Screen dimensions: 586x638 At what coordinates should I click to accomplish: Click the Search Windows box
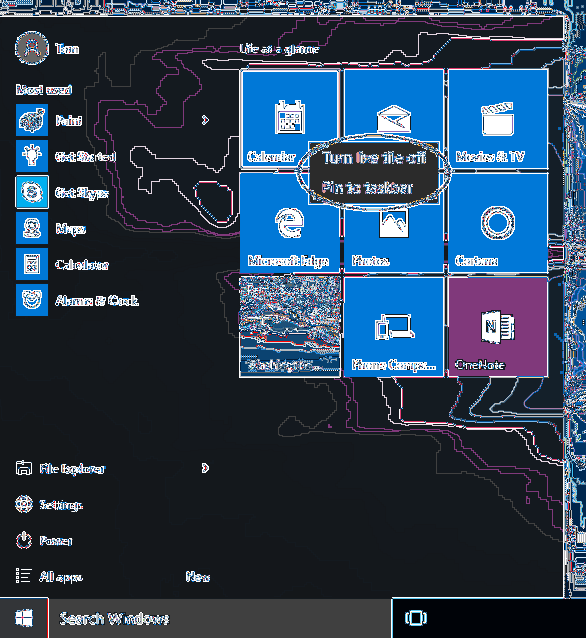click(220, 618)
